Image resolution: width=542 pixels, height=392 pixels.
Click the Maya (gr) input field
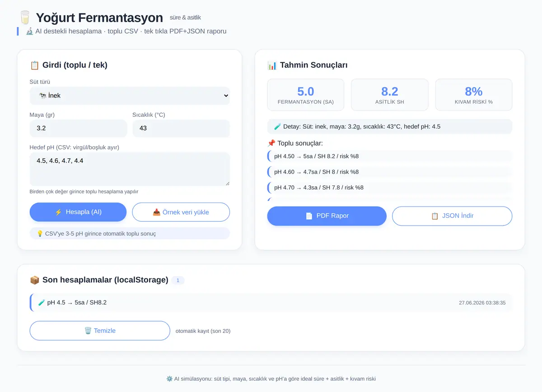click(x=78, y=128)
